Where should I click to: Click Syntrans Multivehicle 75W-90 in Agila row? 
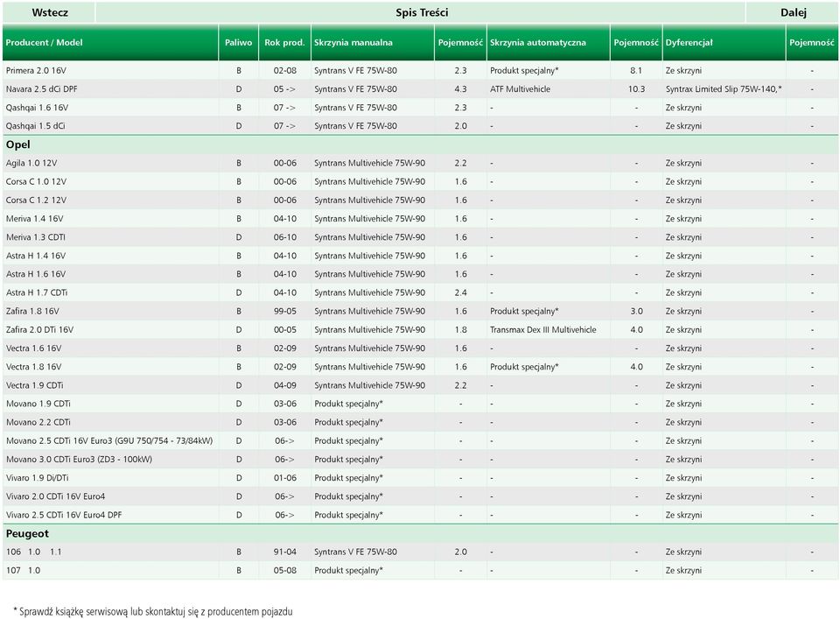(x=369, y=163)
